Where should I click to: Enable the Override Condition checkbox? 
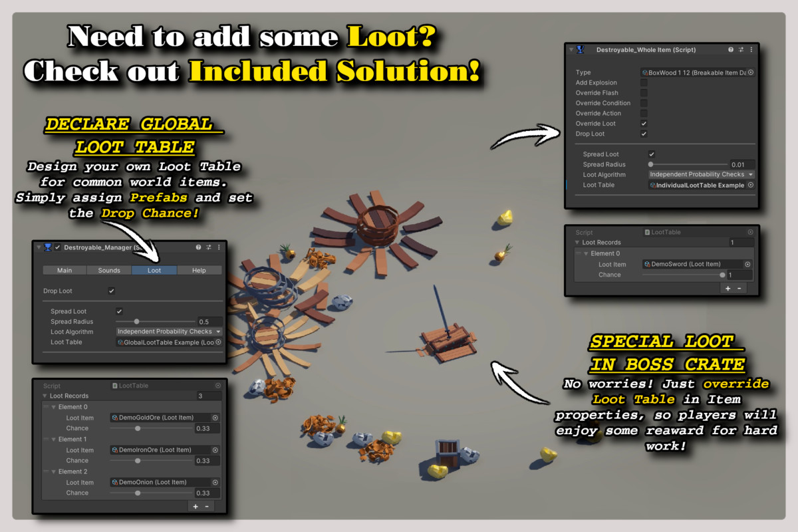[x=644, y=103]
